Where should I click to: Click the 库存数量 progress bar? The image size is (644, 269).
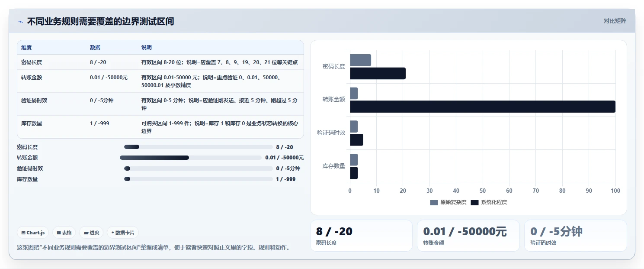pos(198,179)
